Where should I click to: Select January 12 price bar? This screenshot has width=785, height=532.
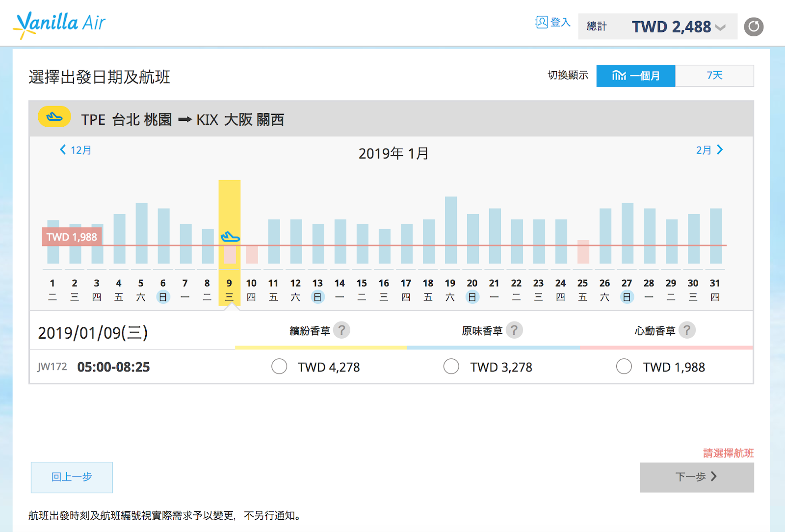tap(296, 241)
